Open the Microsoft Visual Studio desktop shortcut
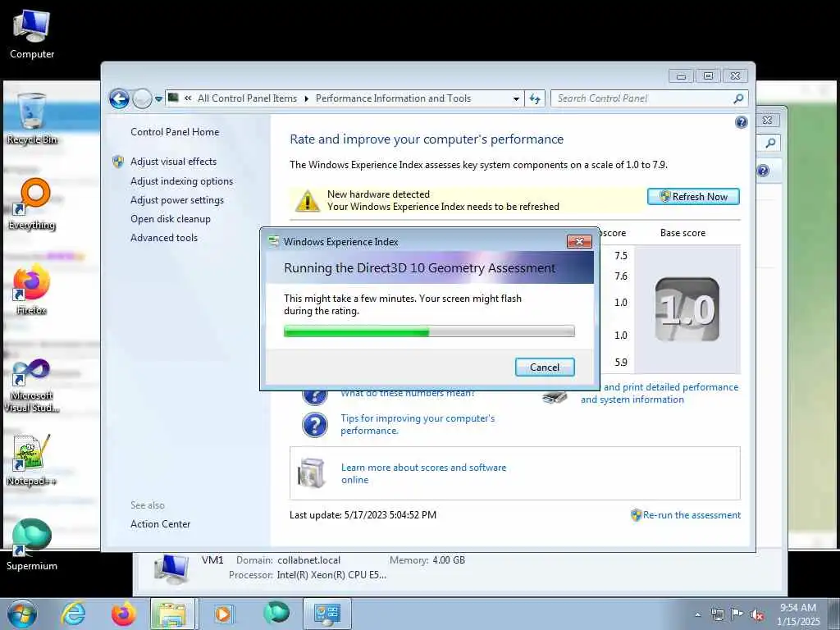The width and height of the screenshot is (840, 630). 32,386
